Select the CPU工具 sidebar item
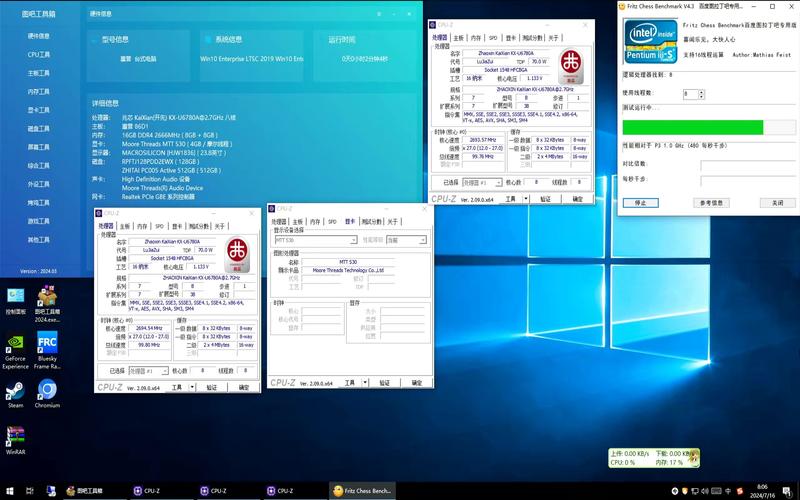This screenshot has width=800, height=500. [x=39, y=54]
